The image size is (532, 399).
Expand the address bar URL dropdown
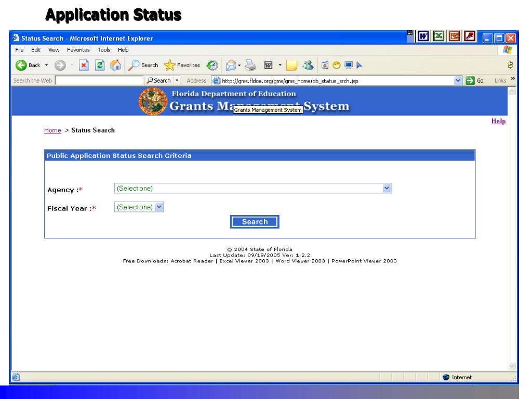457,81
